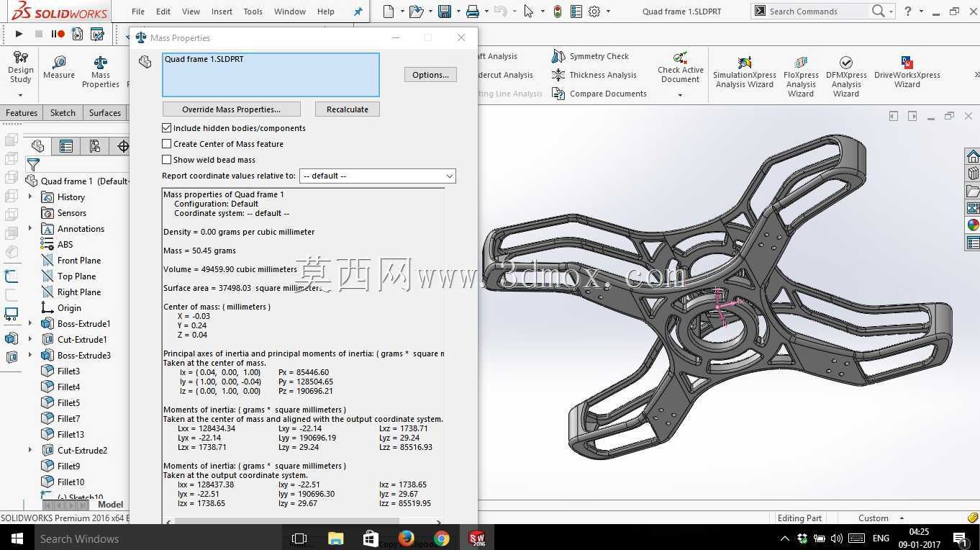The image size is (980, 550).
Task: Start FloXpress Analysis Wizard
Action: pos(801,76)
